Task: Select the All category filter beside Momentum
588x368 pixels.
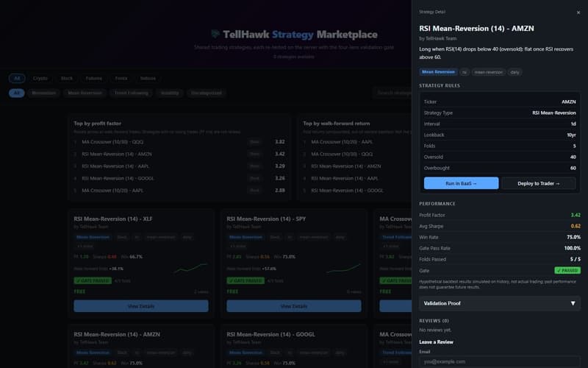Action: coord(16,93)
